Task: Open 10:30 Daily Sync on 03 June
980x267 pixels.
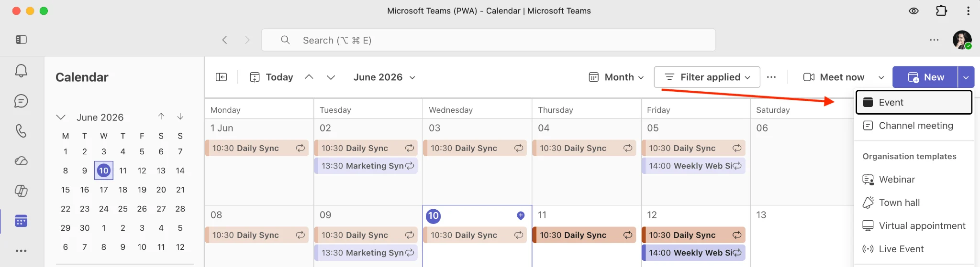Action: point(475,148)
